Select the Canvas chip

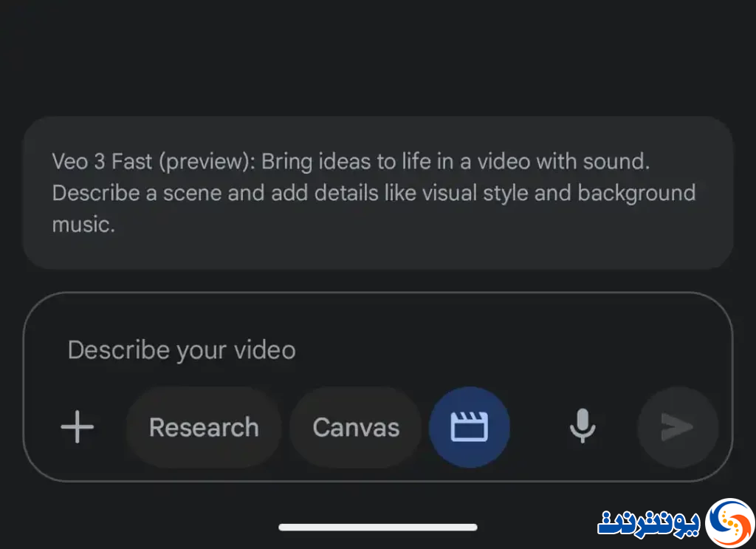coord(356,427)
